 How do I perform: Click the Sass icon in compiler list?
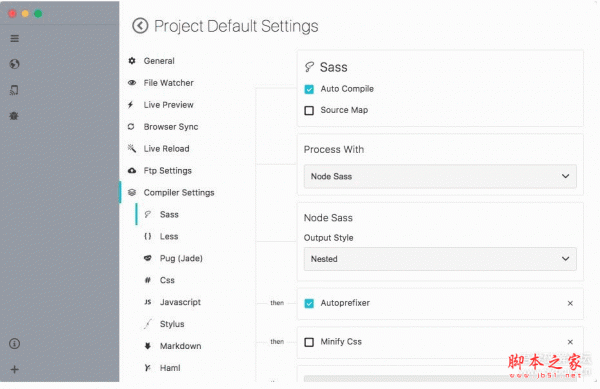coord(148,214)
